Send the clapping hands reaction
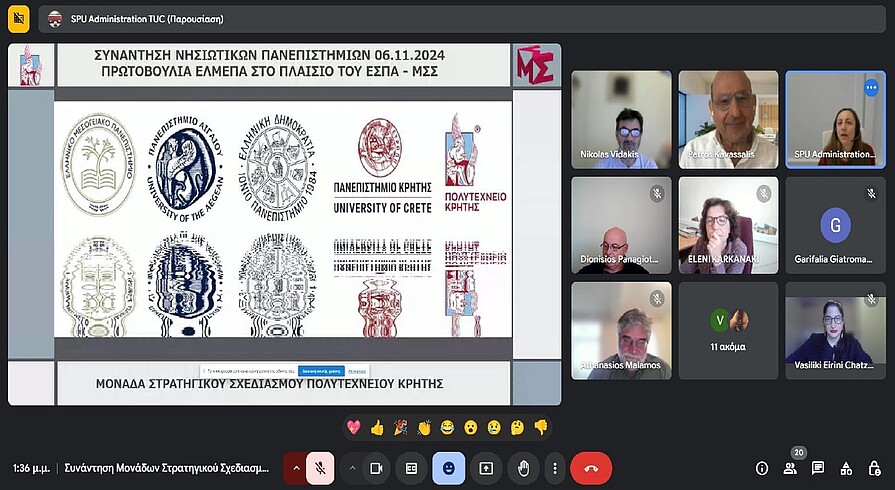This screenshot has width=895, height=490. click(424, 427)
